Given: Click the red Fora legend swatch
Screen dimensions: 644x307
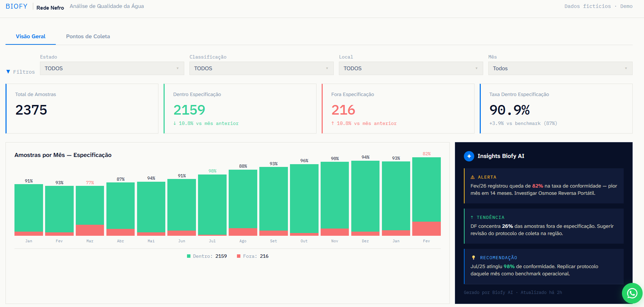Looking at the screenshot, I should point(239,256).
